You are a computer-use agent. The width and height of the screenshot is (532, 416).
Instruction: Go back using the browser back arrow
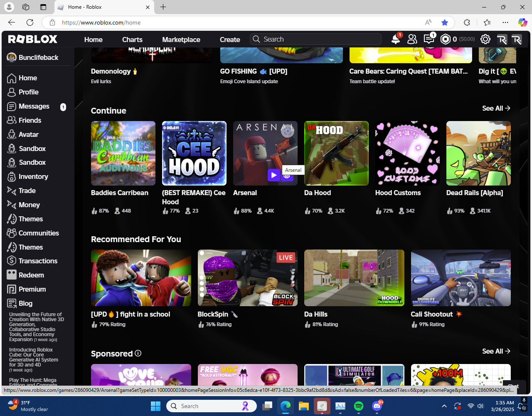pyautogui.click(x=12, y=22)
